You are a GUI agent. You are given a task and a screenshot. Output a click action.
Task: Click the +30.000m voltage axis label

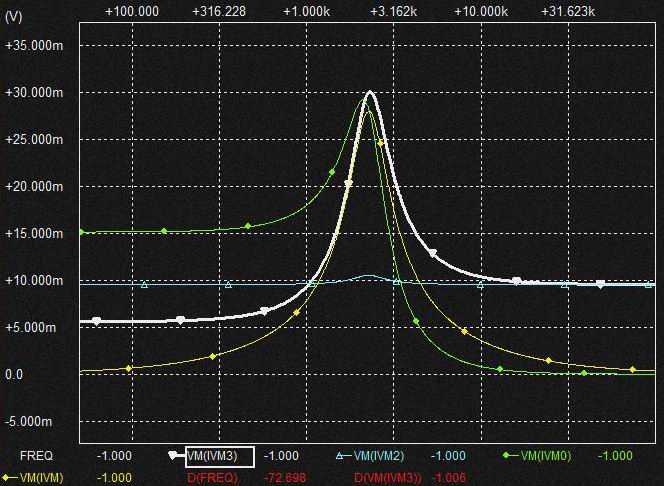click(x=35, y=93)
